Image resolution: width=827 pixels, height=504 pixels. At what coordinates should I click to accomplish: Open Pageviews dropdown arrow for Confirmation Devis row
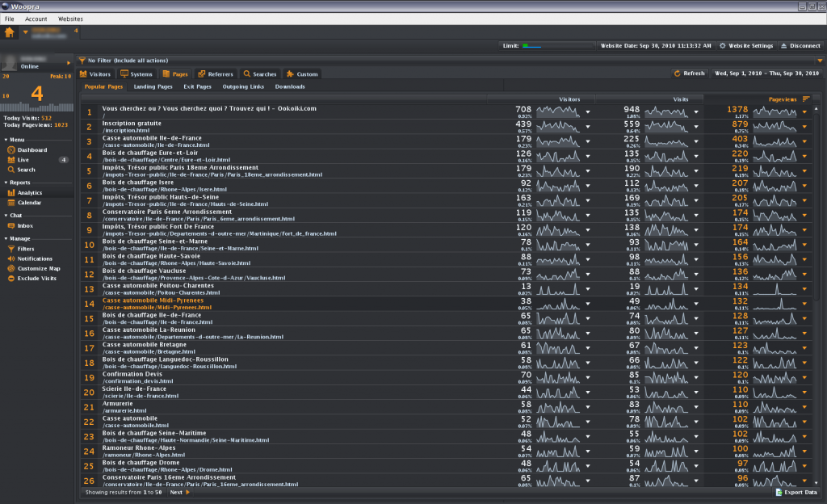tap(804, 378)
